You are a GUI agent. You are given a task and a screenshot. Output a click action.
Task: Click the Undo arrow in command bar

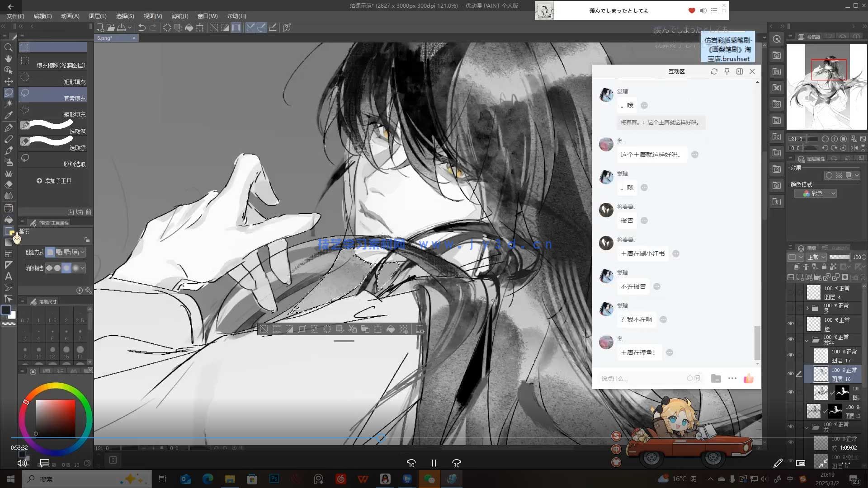pos(142,28)
